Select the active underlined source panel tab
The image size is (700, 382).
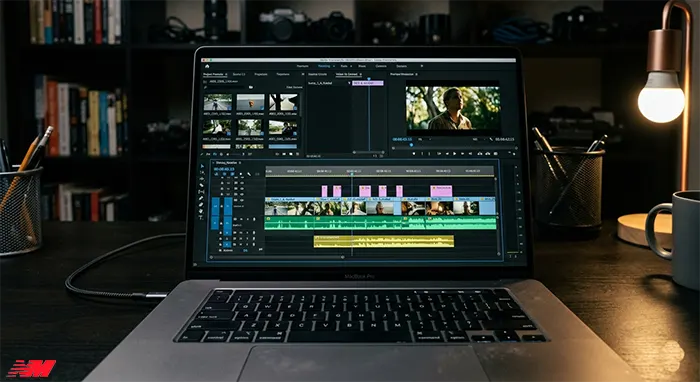346,74
